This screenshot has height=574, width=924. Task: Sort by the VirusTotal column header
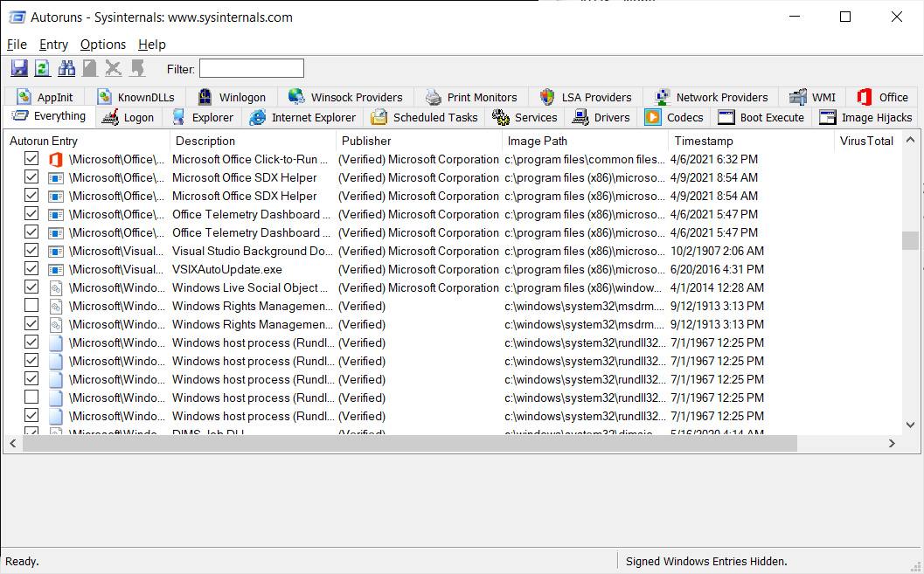(x=867, y=141)
